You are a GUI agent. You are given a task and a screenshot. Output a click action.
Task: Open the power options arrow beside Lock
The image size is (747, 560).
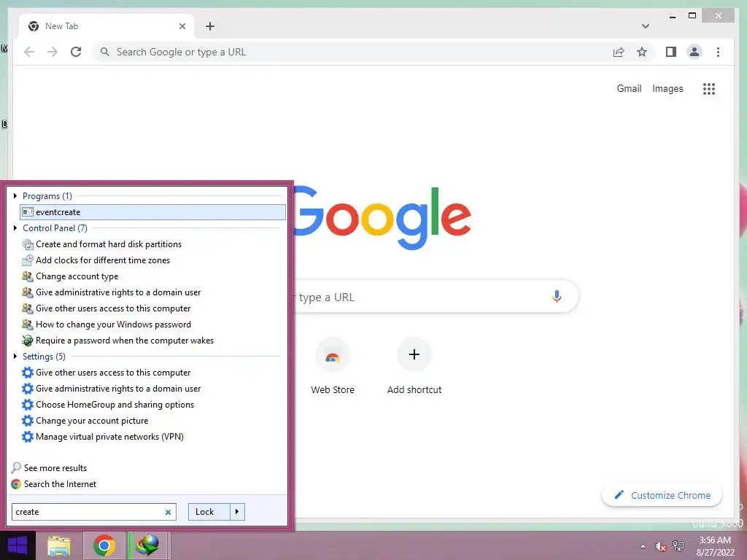click(237, 512)
